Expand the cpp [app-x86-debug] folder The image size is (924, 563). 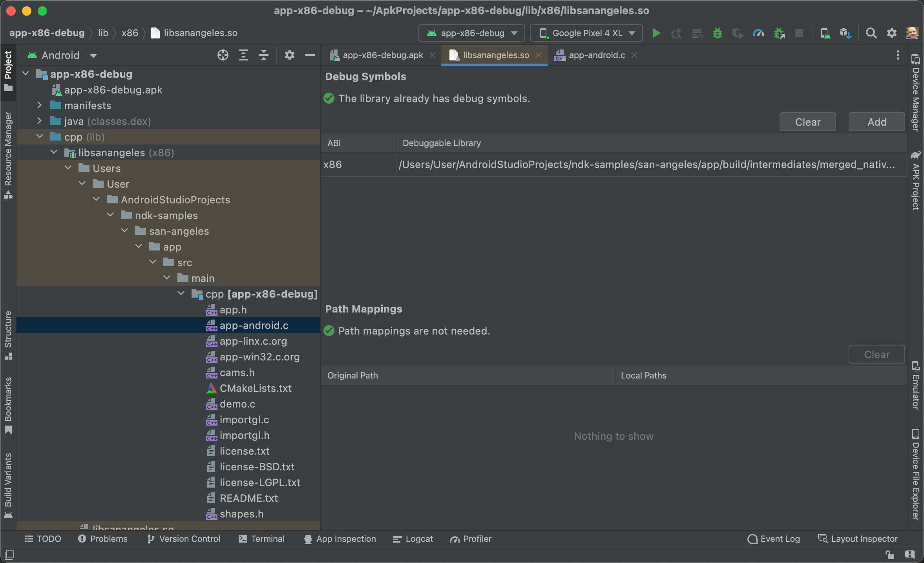pos(179,294)
